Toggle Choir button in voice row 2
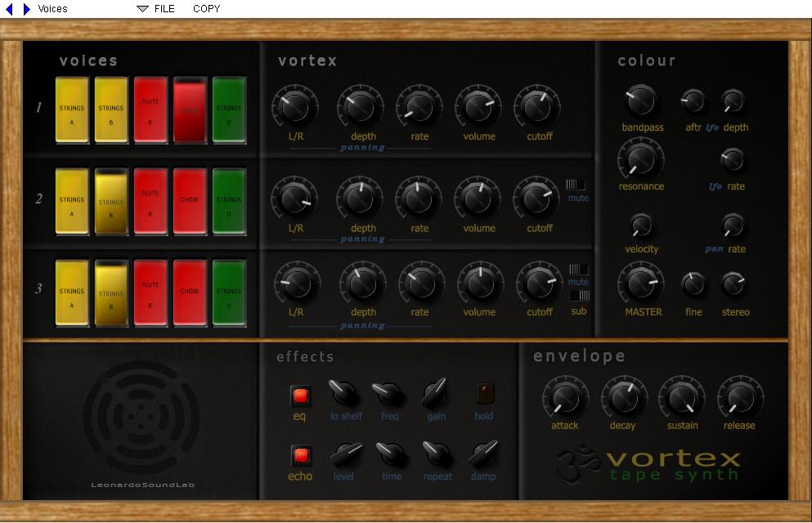 pyautogui.click(x=190, y=201)
